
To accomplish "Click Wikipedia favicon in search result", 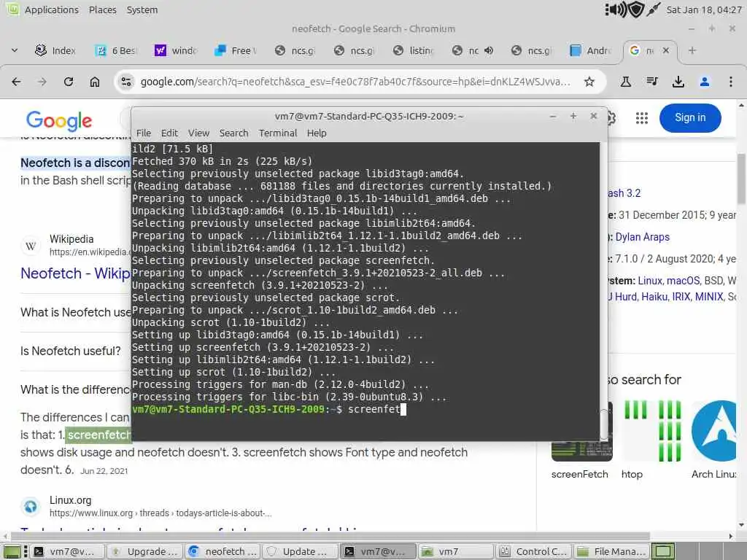I will [x=31, y=246].
